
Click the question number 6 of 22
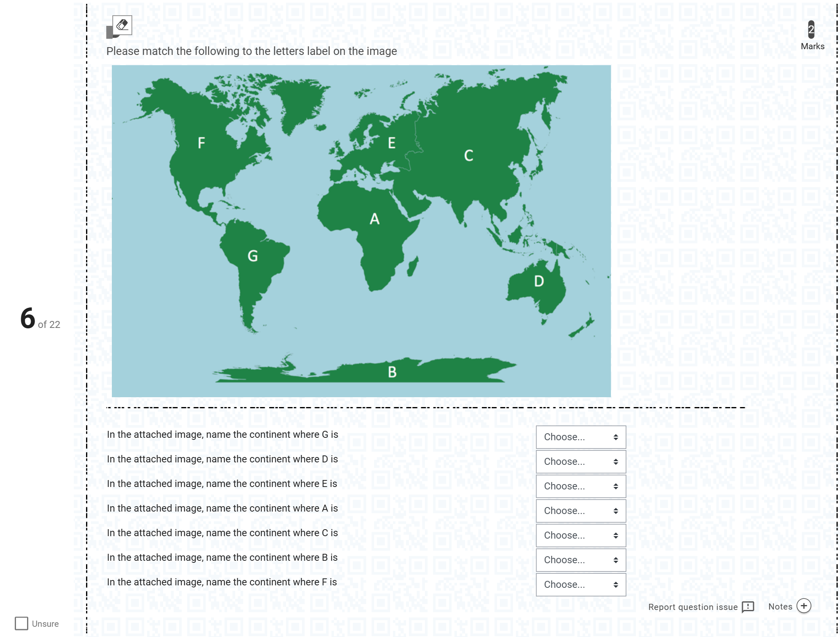pos(40,318)
